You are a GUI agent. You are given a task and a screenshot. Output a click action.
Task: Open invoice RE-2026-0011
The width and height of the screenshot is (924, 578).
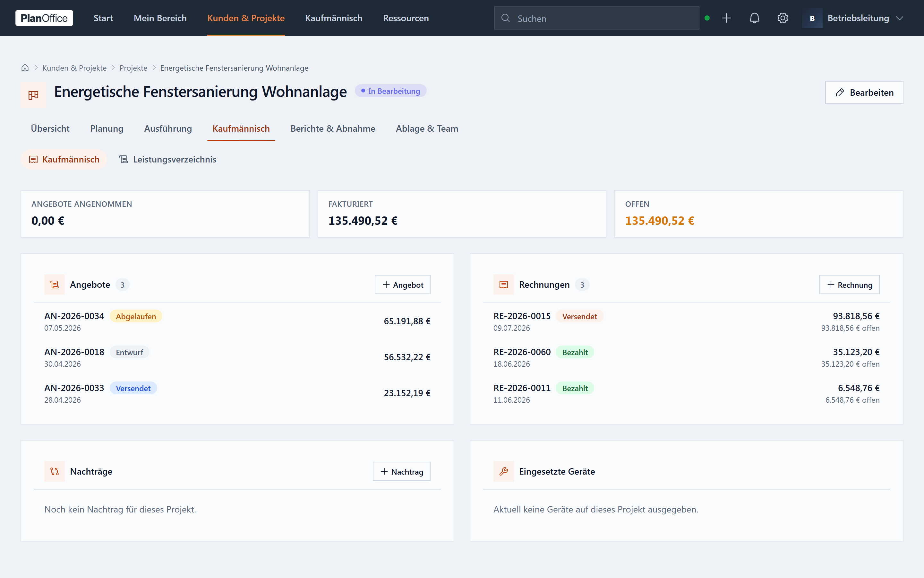click(x=686, y=393)
